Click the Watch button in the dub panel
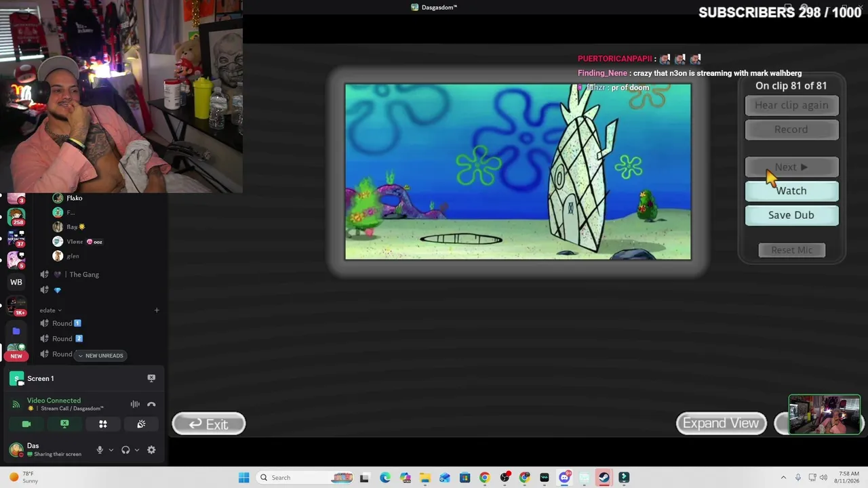 pyautogui.click(x=791, y=190)
